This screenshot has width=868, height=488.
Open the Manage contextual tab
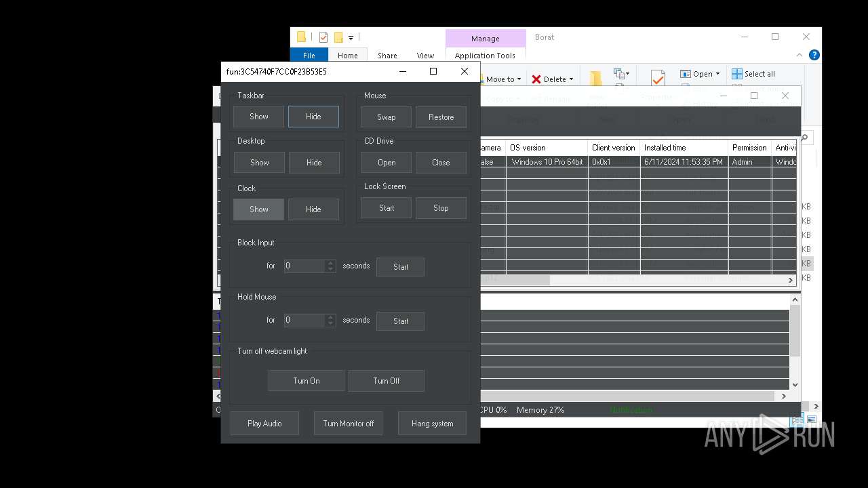coord(486,39)
